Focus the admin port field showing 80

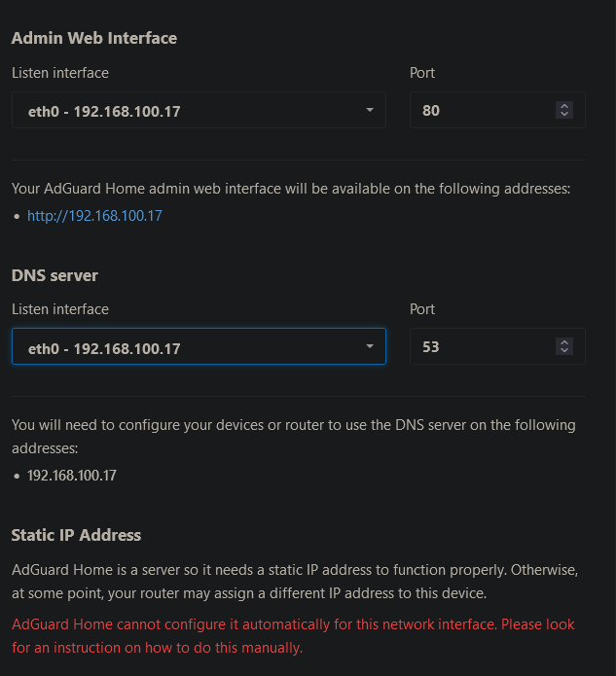pyautogui.click(x=497, y=110)
